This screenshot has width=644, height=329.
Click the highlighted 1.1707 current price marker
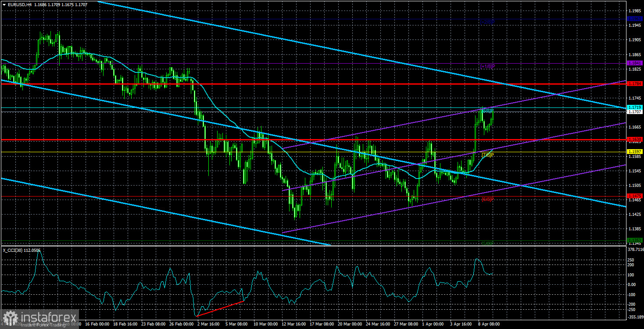(x=636, y=112)
